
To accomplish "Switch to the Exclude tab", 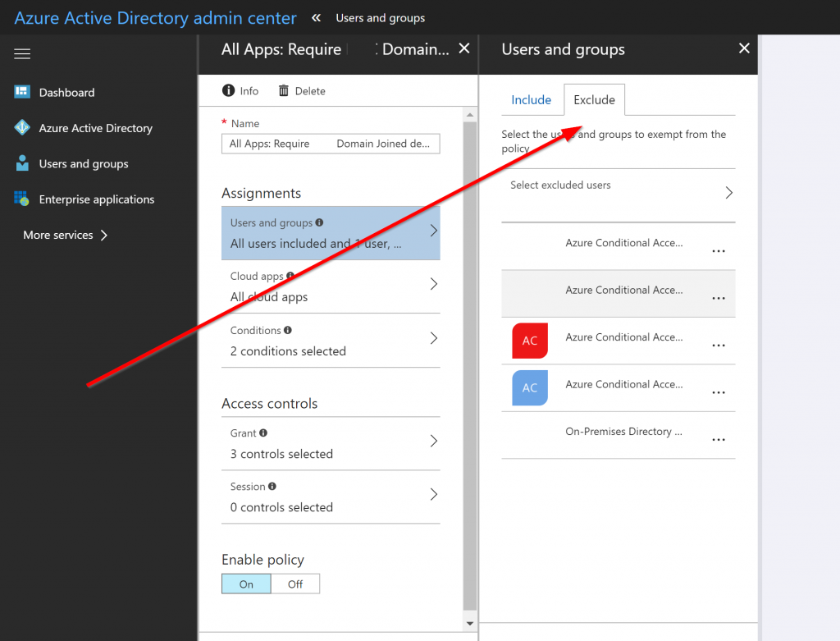I will coord(594,99).
